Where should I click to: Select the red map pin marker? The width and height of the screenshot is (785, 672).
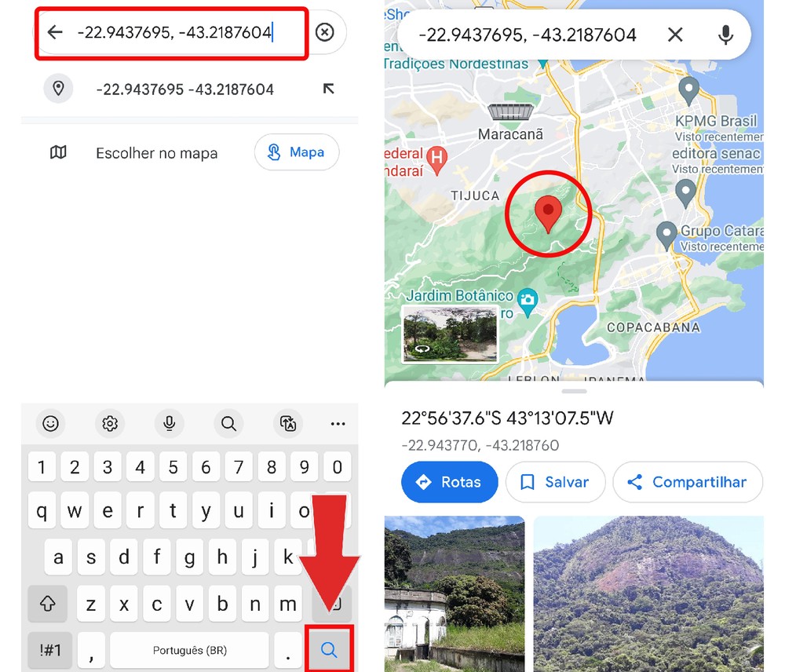click(x=548, y=213)
